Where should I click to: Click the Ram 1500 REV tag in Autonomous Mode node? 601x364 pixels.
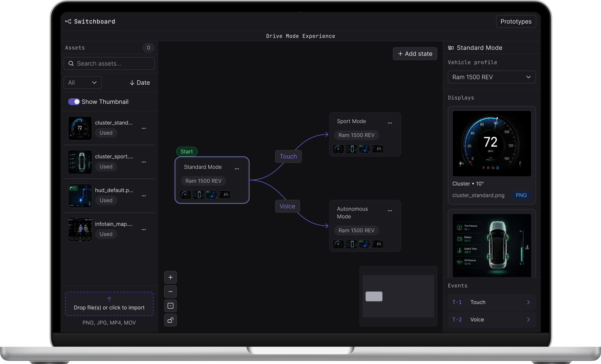tap(357, 230)
